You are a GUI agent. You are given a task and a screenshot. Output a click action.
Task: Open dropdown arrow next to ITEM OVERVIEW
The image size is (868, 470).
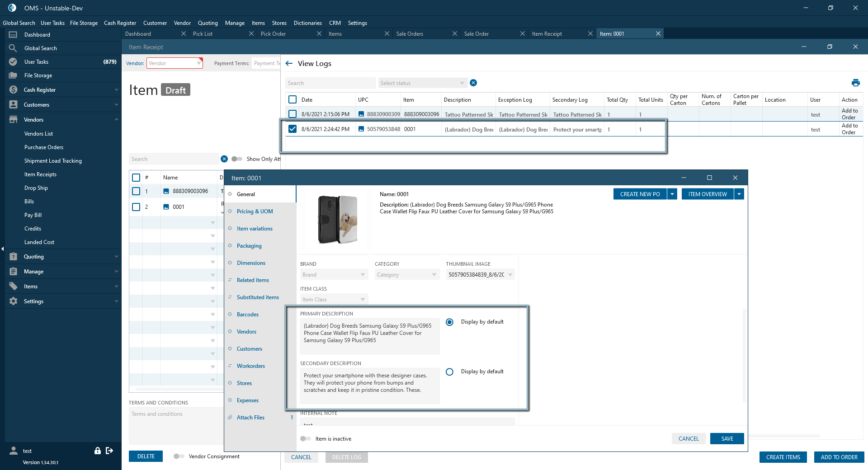(x=739, y=194)
